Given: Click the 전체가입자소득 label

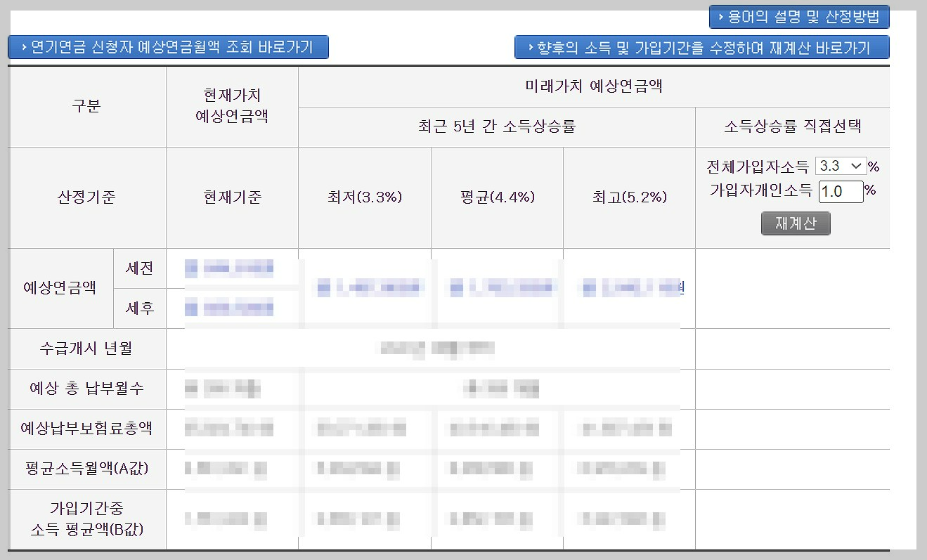Looking at the screenshot, I should click(x=758, y=167).
